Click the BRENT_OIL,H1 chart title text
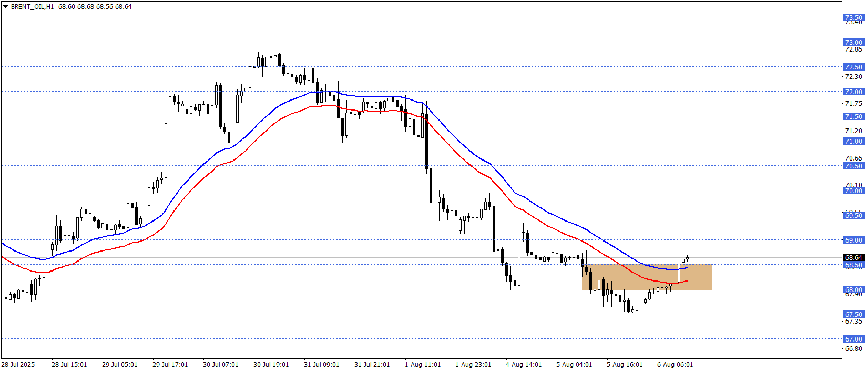The image size is (868, 371). coord(32,7)
